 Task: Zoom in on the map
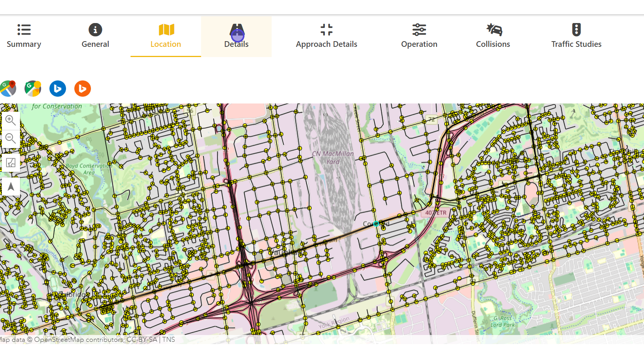[11, 120]
